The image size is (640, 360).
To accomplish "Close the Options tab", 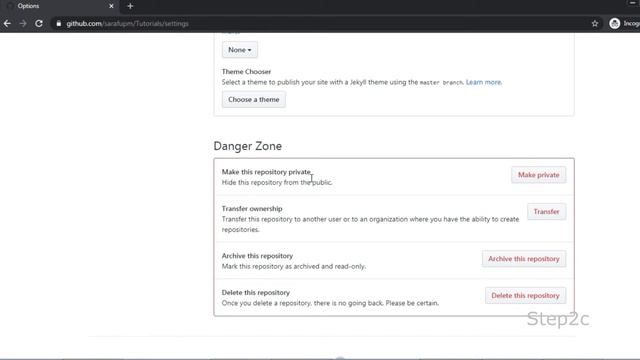I will point(111,6).
